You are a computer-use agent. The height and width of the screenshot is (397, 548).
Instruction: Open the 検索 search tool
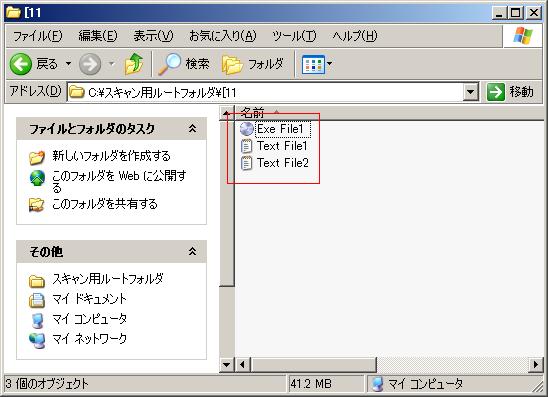[183, 64]
